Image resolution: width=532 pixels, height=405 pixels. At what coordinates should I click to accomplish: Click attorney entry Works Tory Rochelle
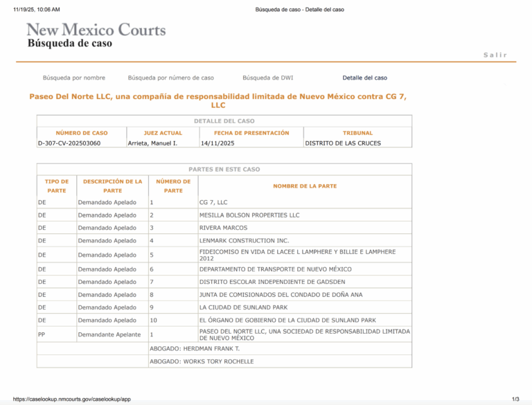[x=202, y=361]
